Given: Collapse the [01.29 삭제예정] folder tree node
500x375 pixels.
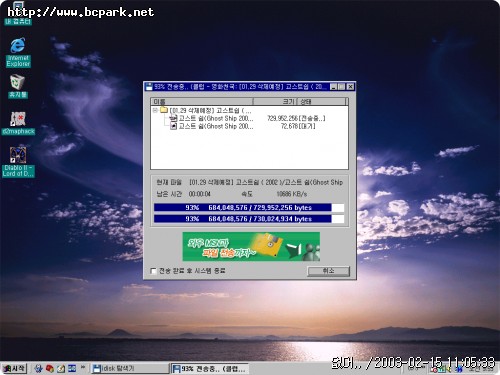Looking at the screenshot, I should point(155,110).
